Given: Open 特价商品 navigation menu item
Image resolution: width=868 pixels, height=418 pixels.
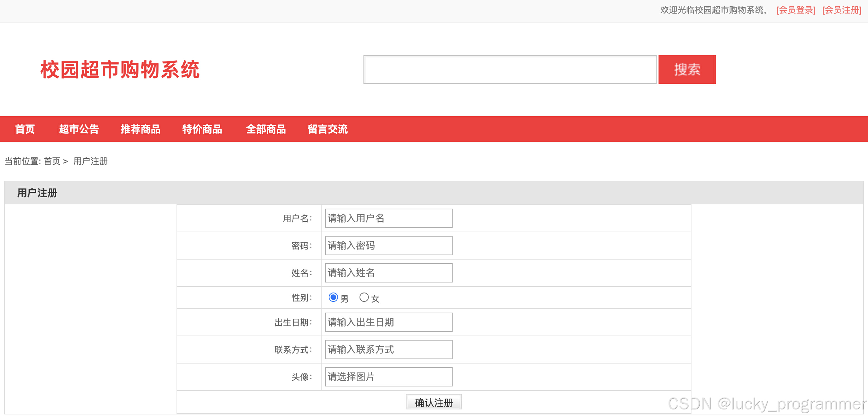Looking at the screenshot, I should click(202, 129).
